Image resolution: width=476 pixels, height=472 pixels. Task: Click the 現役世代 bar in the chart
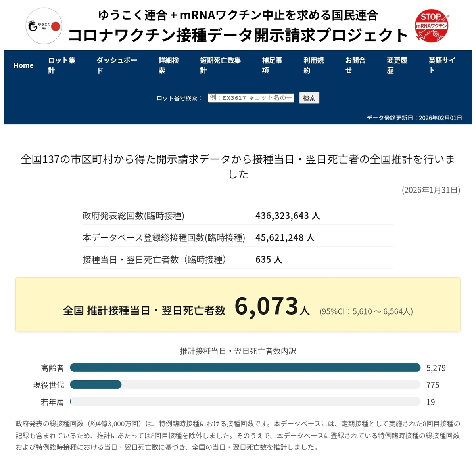click(x=96, y=385)
